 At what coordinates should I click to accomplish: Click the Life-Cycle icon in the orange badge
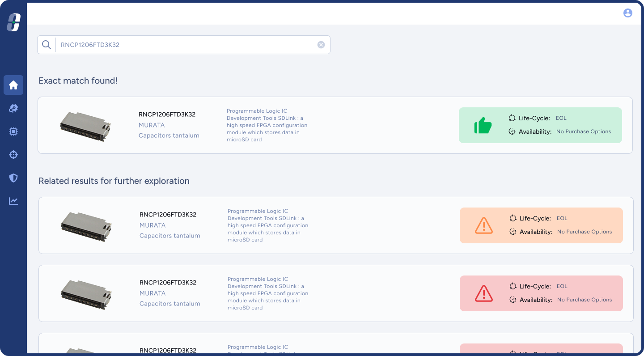click(513, 218)
